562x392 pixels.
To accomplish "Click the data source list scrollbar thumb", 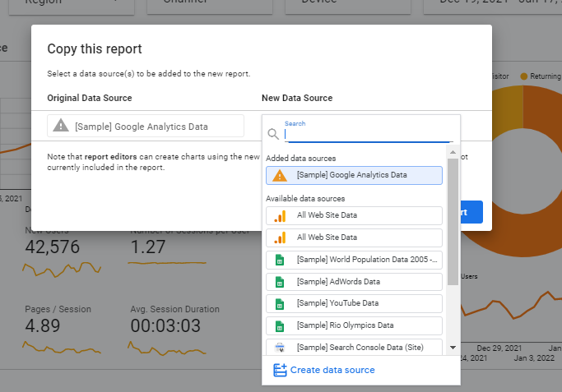I will [453, 222].
